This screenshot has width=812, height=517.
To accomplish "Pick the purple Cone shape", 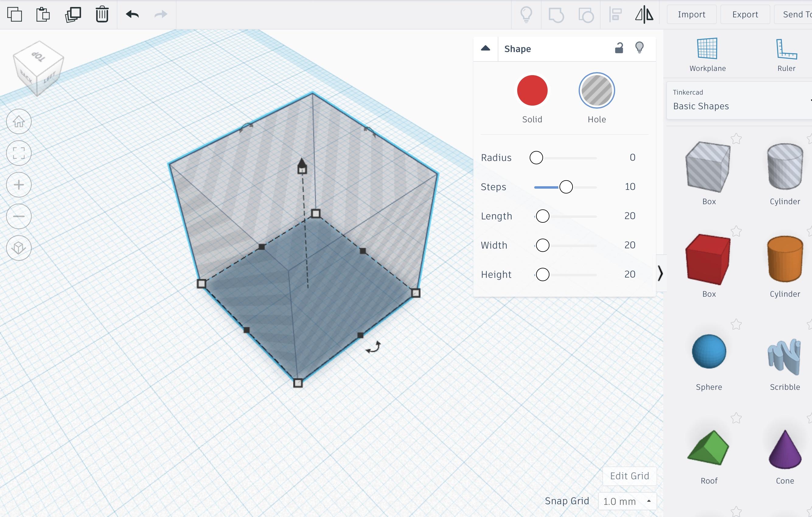I will [785, 449].
